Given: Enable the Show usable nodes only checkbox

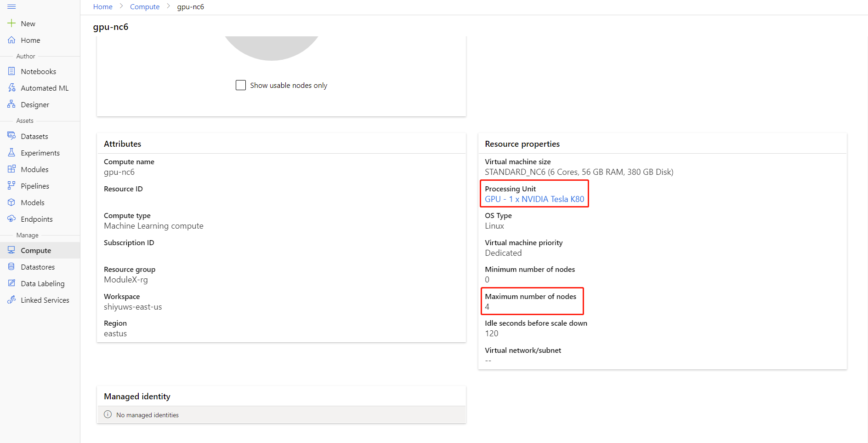Looking at the screenshot, I should point(241,85).
